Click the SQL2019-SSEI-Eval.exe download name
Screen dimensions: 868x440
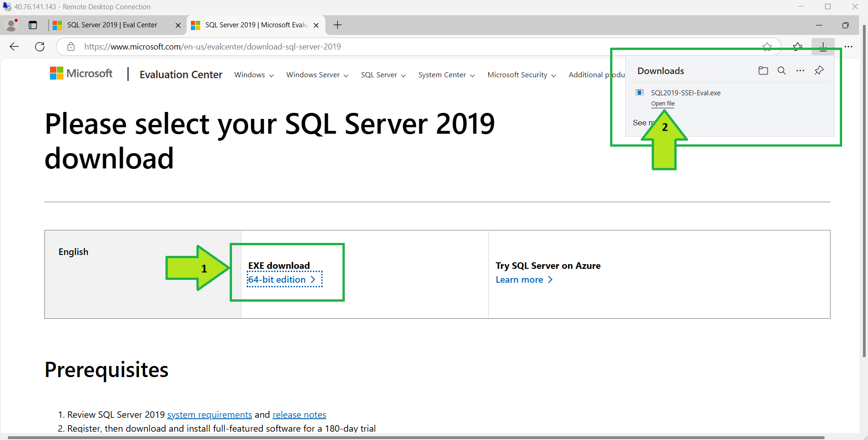click(x=686, y=93)
